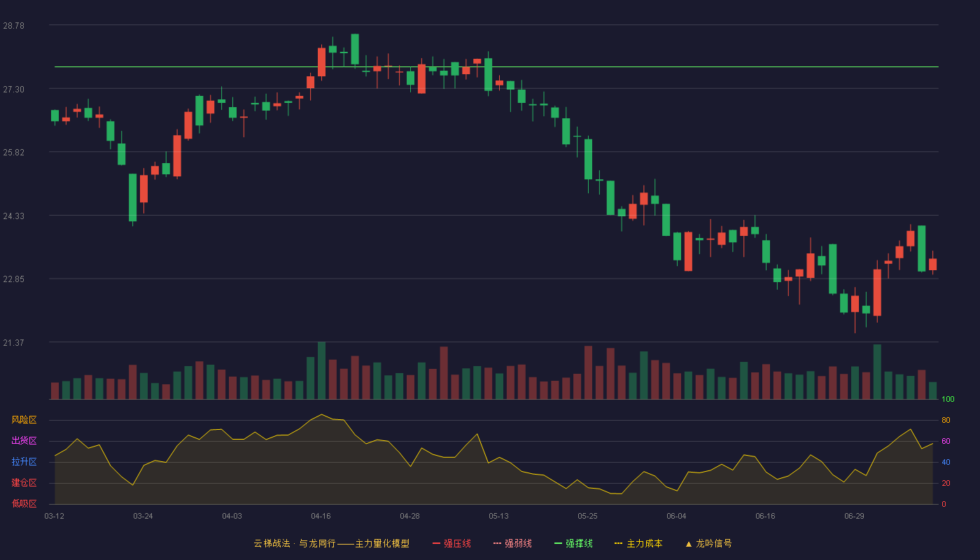Click the 05-25 date label
The image size is (980, 560).
[x=587, y=516]
